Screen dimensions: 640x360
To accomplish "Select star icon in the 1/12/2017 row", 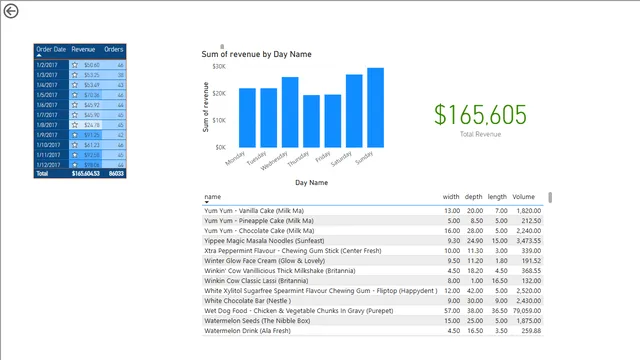I will pos(75,165).
